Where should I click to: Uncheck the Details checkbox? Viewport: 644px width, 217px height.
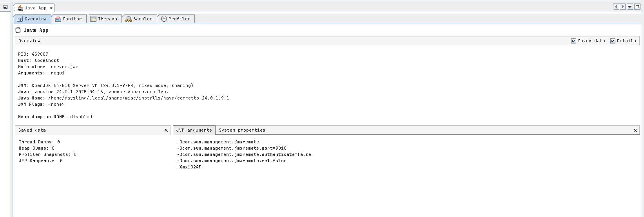click(x=613, y=41)
